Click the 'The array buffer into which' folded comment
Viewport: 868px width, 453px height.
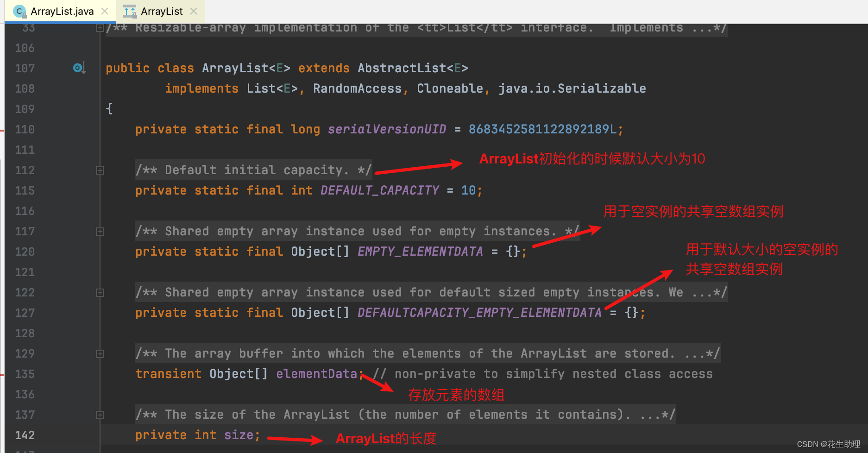(428, 353)
